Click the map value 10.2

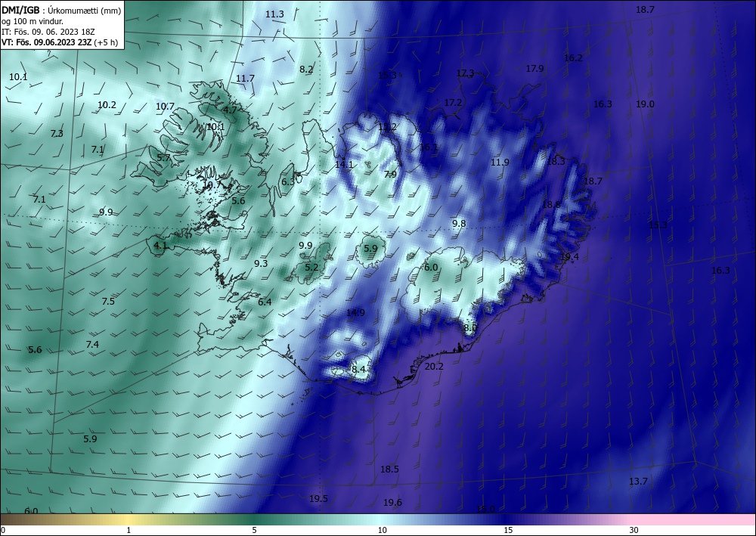tap(107, 104)
